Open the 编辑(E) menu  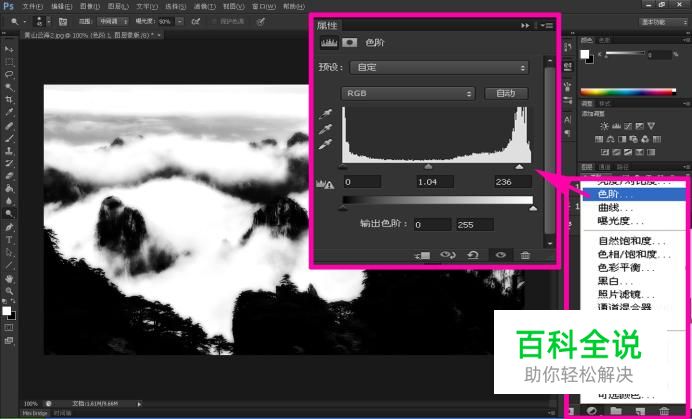[61, 7]
